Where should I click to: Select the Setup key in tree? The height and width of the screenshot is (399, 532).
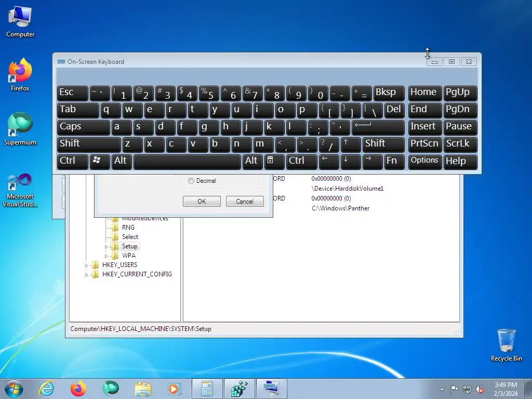(x=129, y=246)
